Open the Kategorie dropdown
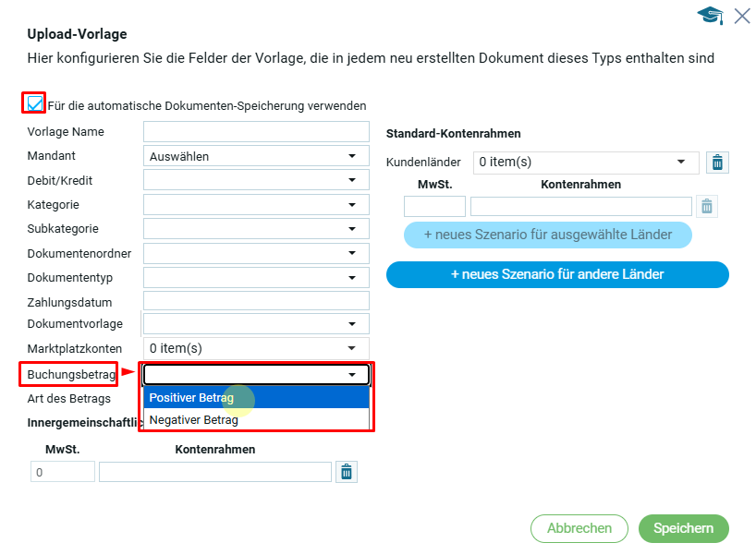Screen dimensions: 756x555 click(256, 204)
